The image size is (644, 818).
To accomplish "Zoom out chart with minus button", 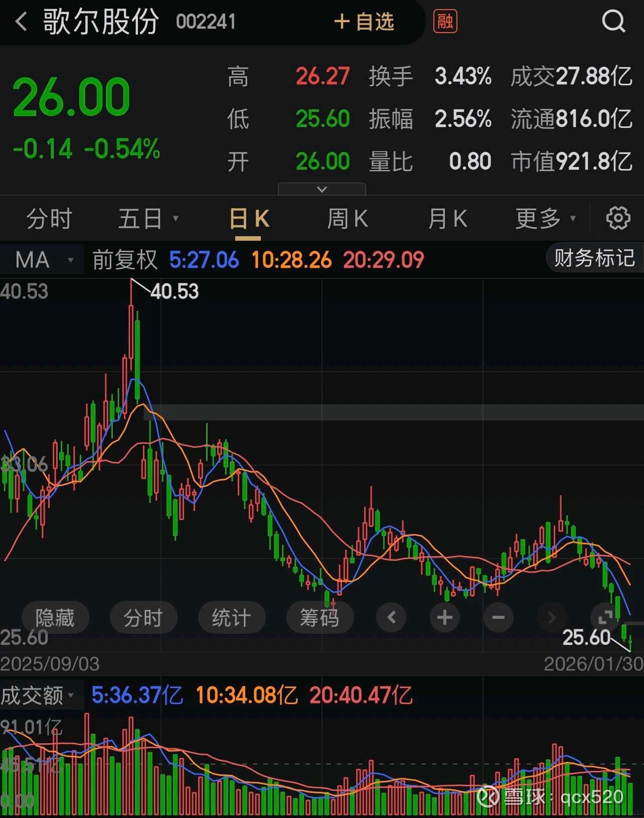I will [x=498, y=617].
